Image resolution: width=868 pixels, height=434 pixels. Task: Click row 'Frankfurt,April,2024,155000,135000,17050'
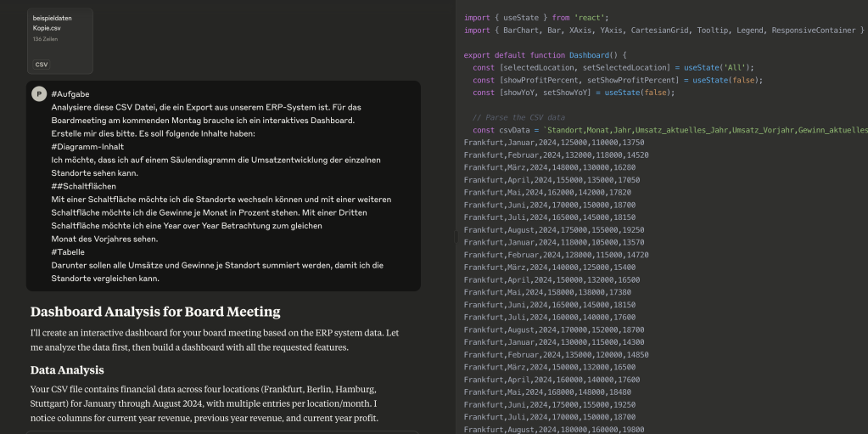[552, 180]
